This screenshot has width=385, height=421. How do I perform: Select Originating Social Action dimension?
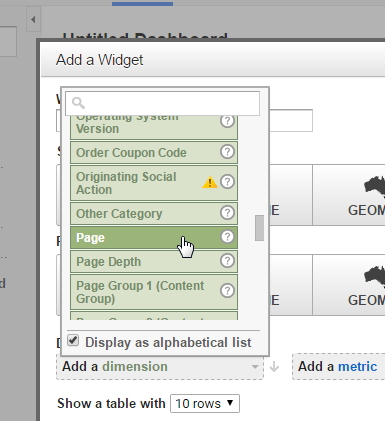point(154,183)
